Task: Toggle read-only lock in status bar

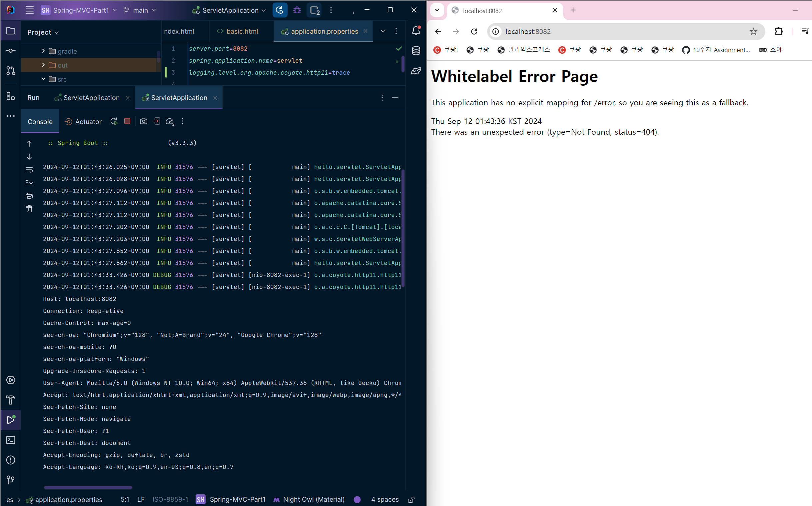Action: point(411,500)
